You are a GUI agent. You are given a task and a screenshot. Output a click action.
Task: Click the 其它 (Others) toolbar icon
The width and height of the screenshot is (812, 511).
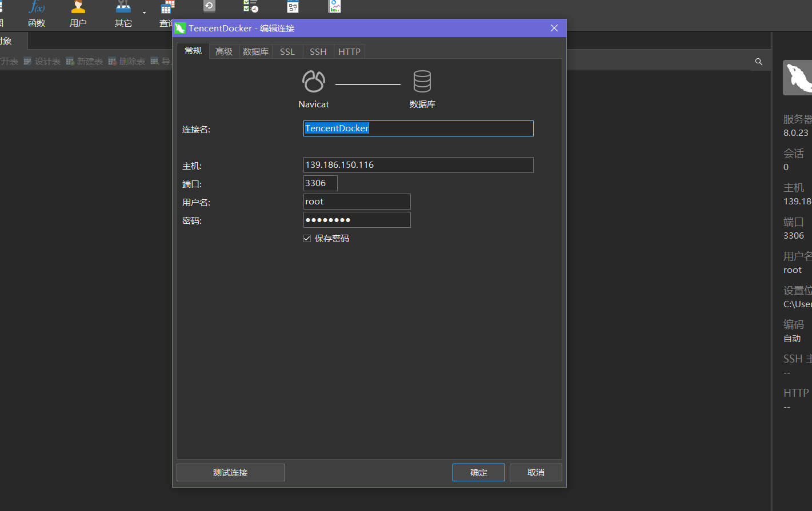coord(123,14)
